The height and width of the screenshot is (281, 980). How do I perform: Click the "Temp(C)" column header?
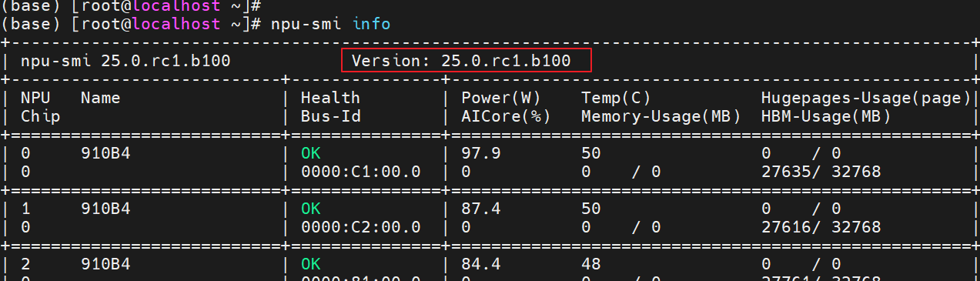point(616,98)
